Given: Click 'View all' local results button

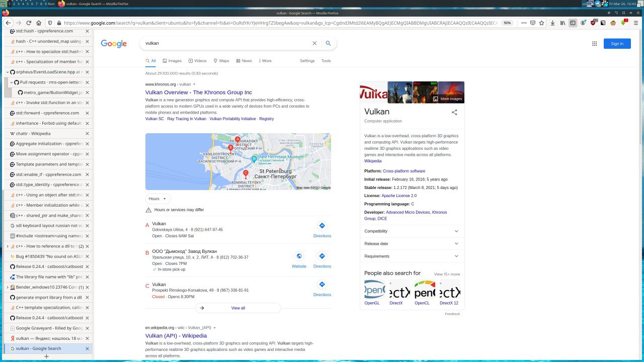Looking at the screenshot, I should pyautogui.click(x=238, y=308).
